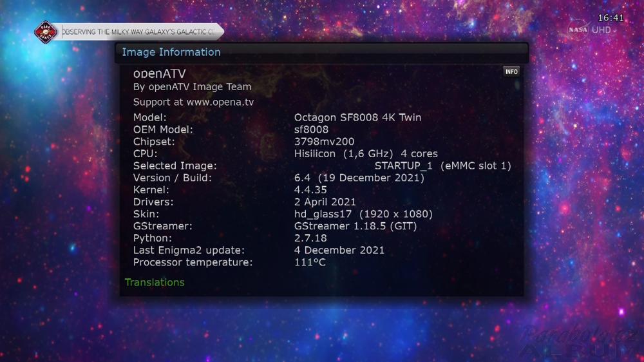Image resolution: width=644 pixels, height=362 pixels.
Task: Click the openATV heading
Action: point(159,73)
